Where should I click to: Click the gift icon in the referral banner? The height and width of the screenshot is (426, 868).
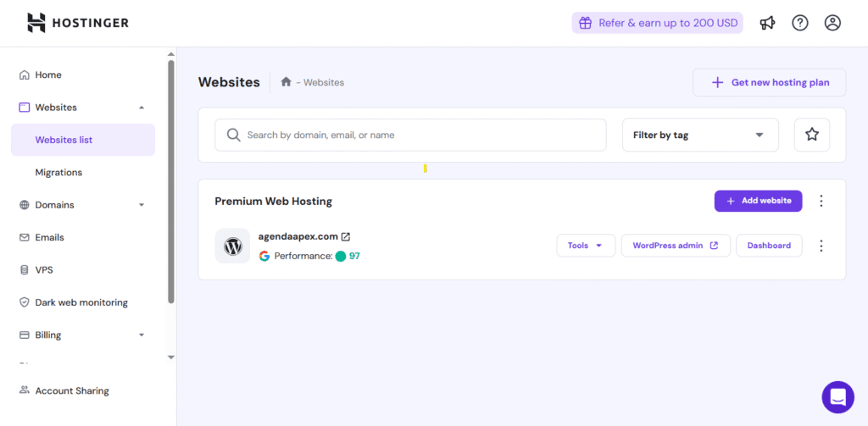coord(585,23)
